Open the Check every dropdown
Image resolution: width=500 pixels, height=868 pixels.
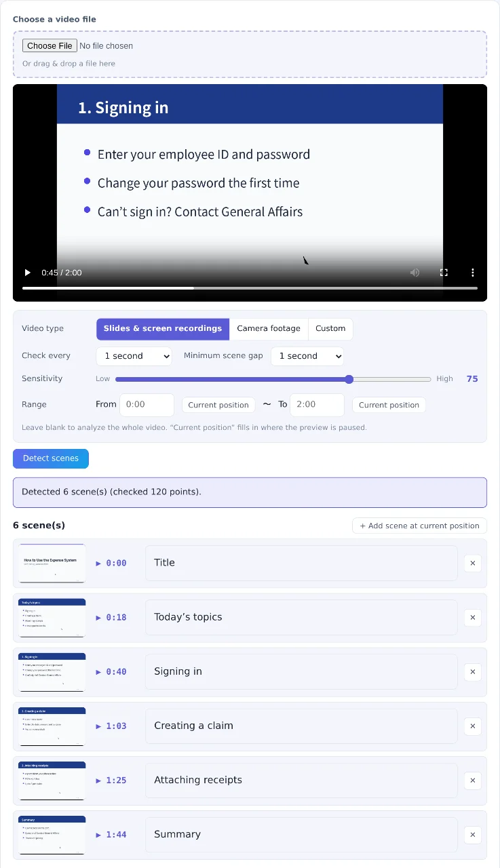[134, 356]
